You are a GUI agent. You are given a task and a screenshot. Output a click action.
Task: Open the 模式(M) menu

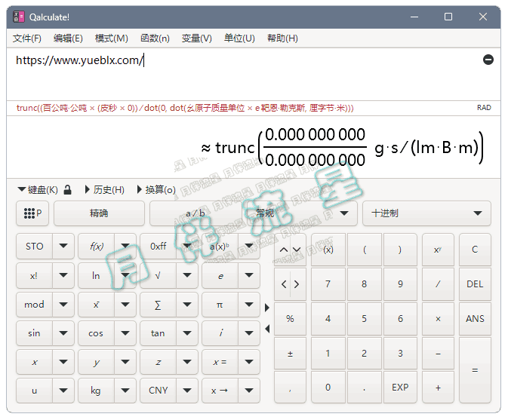coord(112,38)
